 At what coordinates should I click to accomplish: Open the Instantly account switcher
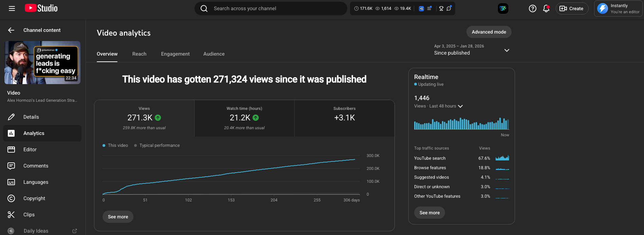pos(618,8)
